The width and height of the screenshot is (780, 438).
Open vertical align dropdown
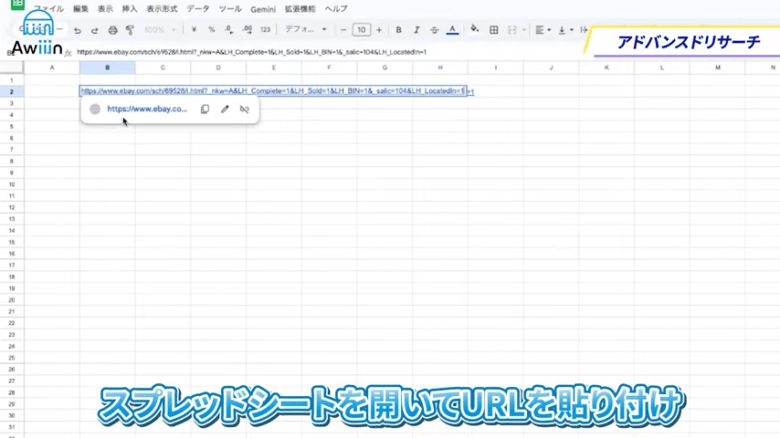[565, 30]
